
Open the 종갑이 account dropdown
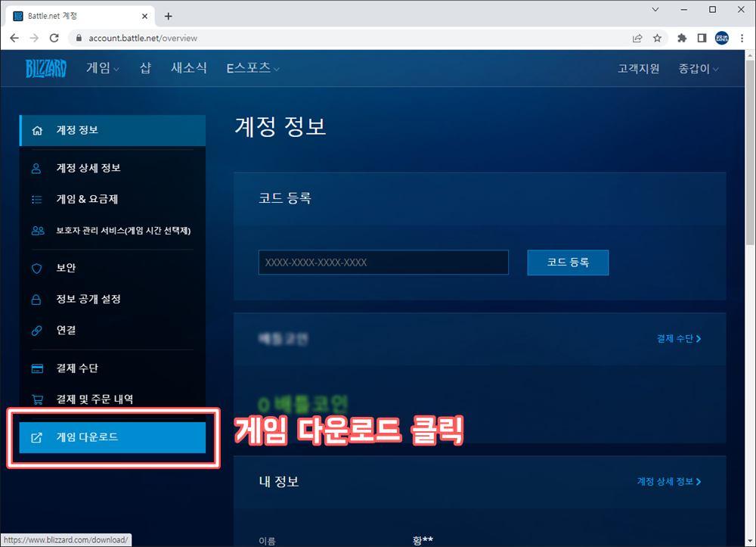pos(699,69)
